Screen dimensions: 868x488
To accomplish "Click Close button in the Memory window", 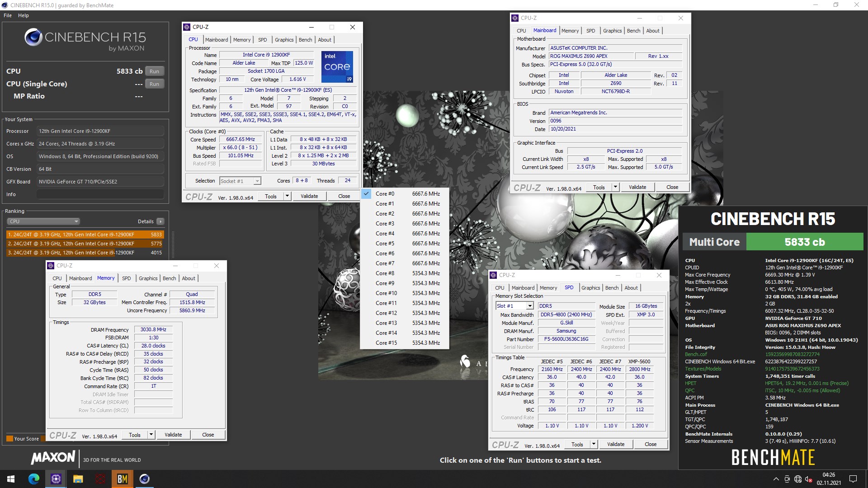I will click(x=208, y=435).
